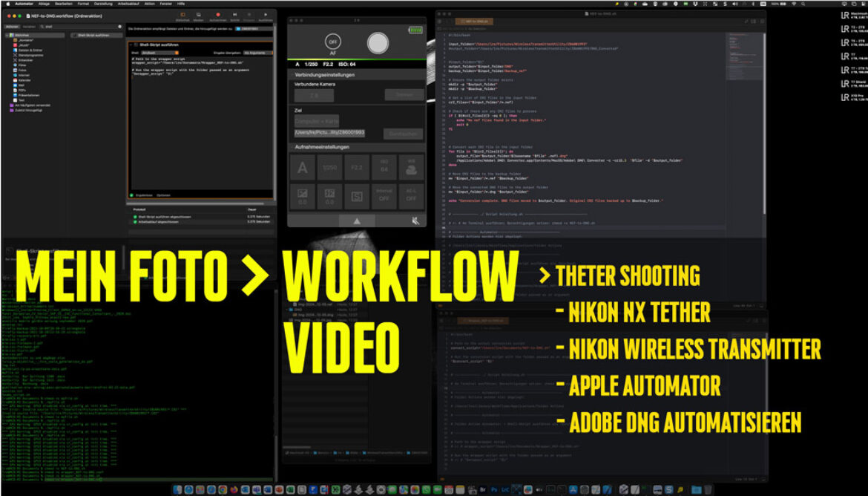Click the code editor vertical scrollbar
The image size is (868, 496).
click(764, 122)
